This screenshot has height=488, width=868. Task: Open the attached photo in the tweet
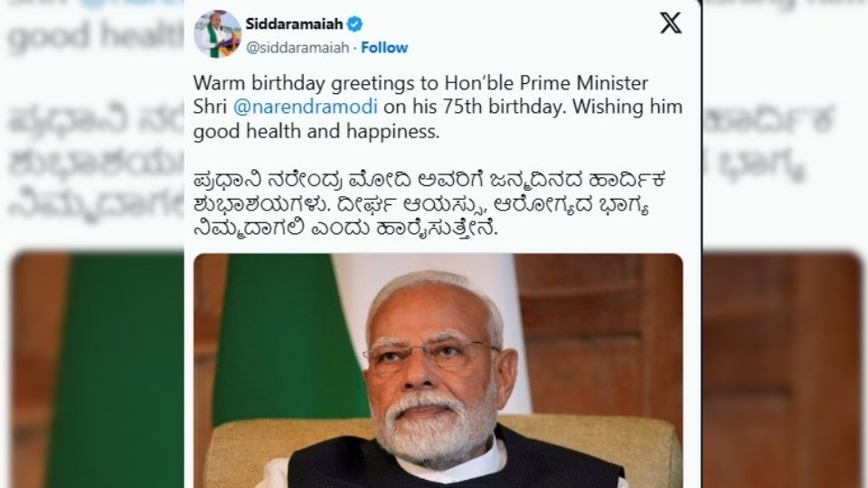coord(438,371)
